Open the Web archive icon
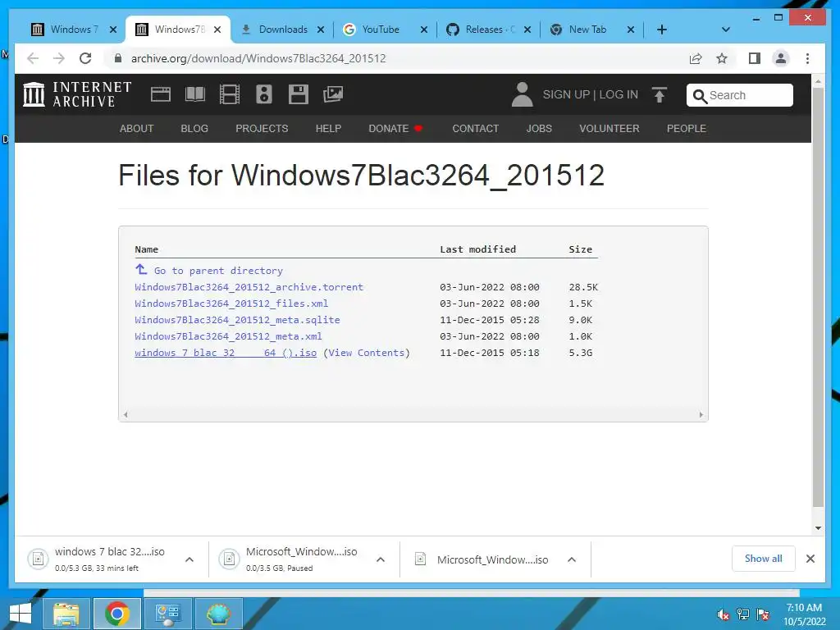 coord(160,94)
